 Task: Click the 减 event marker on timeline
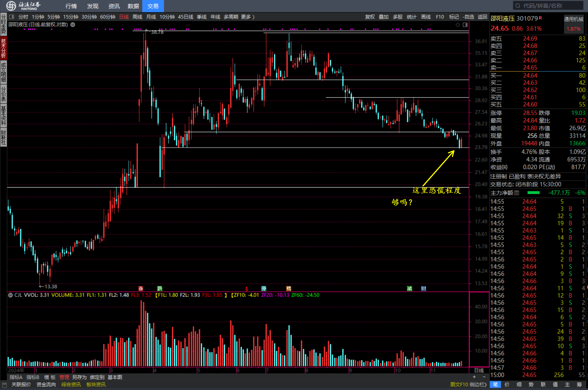click(x=409, y=288)
